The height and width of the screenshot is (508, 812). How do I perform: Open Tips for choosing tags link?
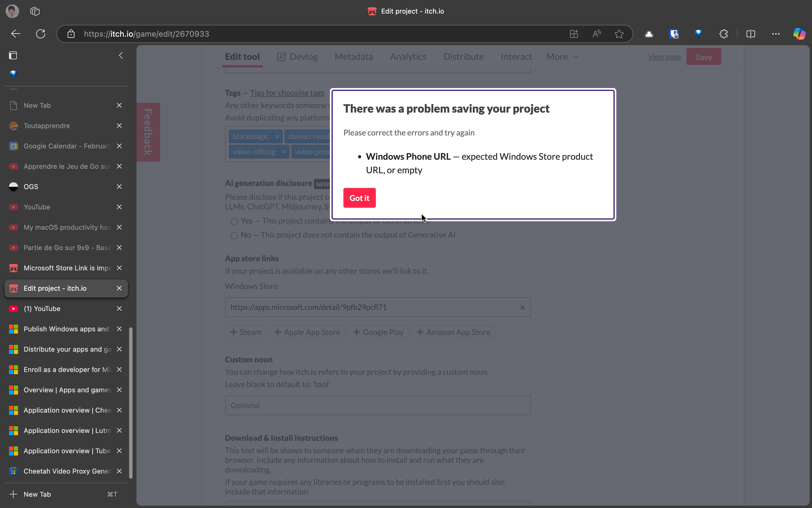pos(287,93)
